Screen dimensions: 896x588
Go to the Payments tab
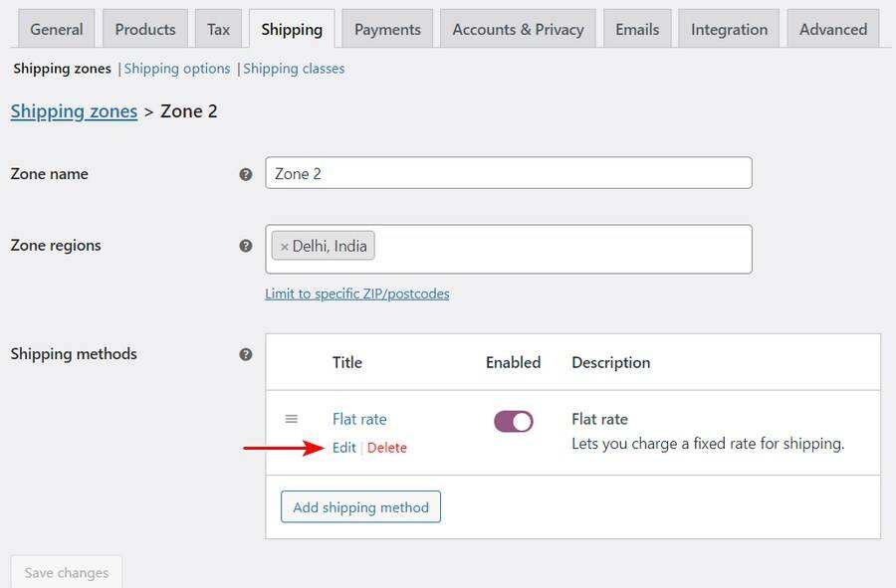pyautogui.click(x=387, y=29)
